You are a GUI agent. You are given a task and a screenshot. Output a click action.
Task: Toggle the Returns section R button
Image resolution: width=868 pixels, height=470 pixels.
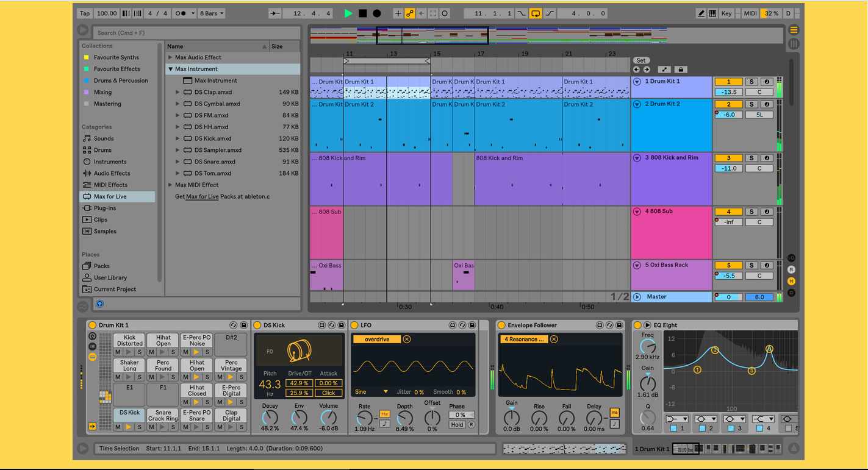(x=791, y=269)
